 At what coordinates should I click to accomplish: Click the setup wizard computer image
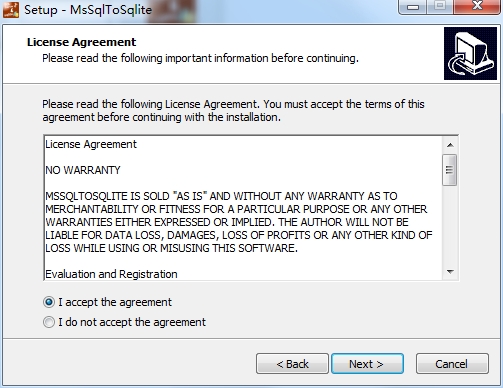470,54
